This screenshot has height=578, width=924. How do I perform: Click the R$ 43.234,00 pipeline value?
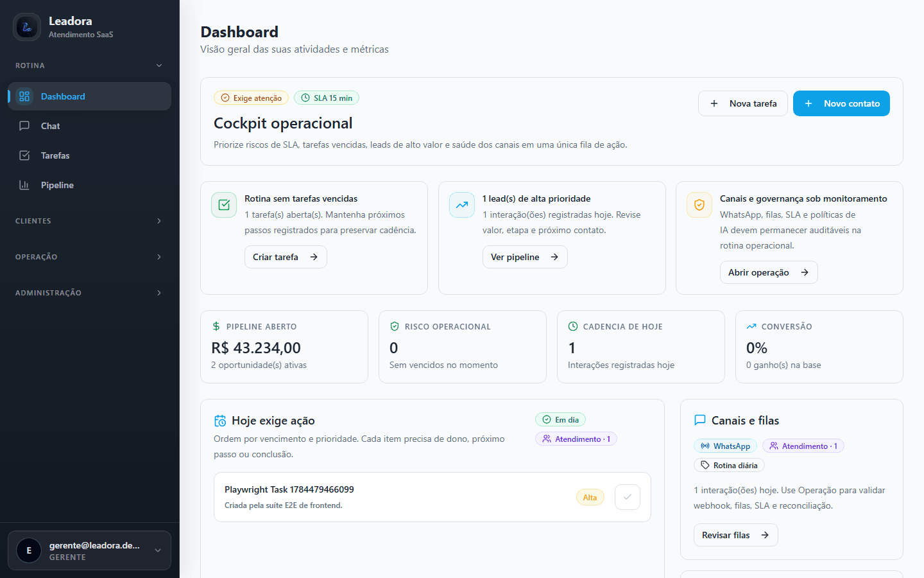[256, 347]
